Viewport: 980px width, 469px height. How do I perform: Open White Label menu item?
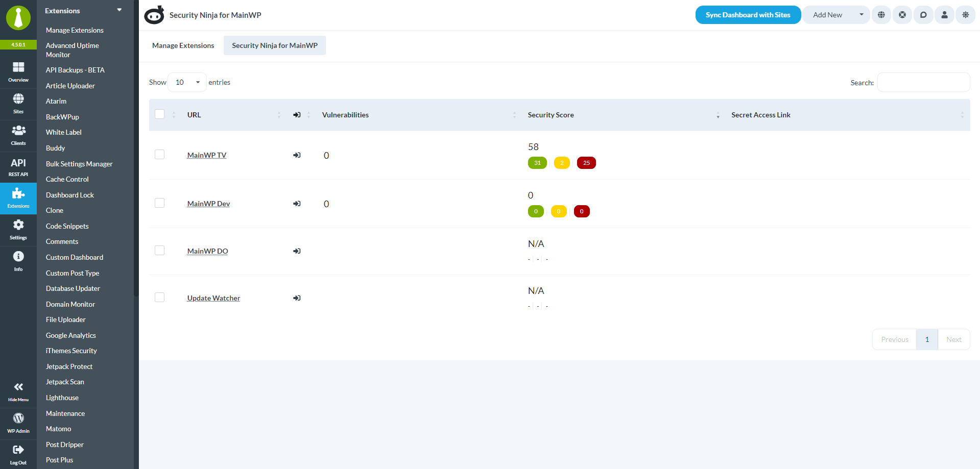coord(64,132)
